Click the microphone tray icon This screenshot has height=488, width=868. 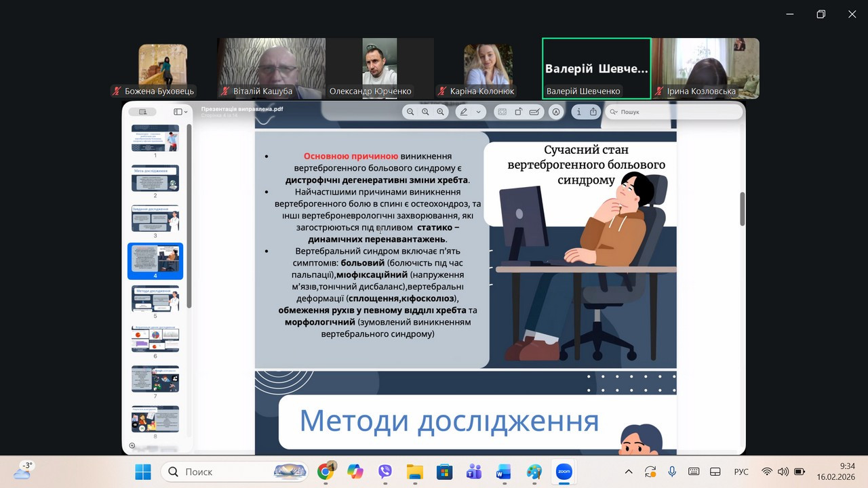tap(672, 472)
